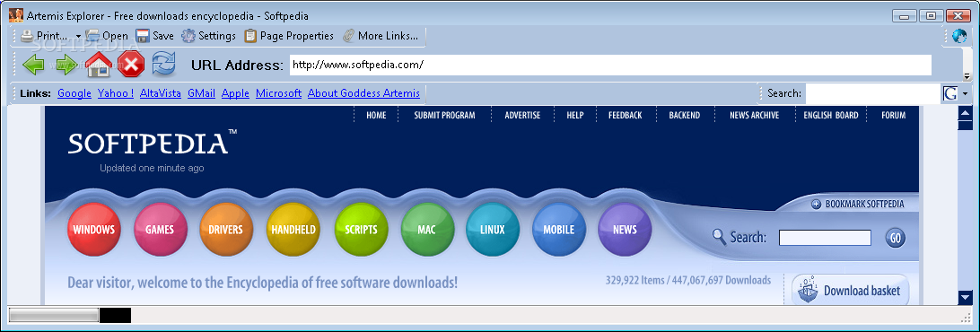
Task: Click 'Updated one minute ago' text
Action: coord(152,168)
